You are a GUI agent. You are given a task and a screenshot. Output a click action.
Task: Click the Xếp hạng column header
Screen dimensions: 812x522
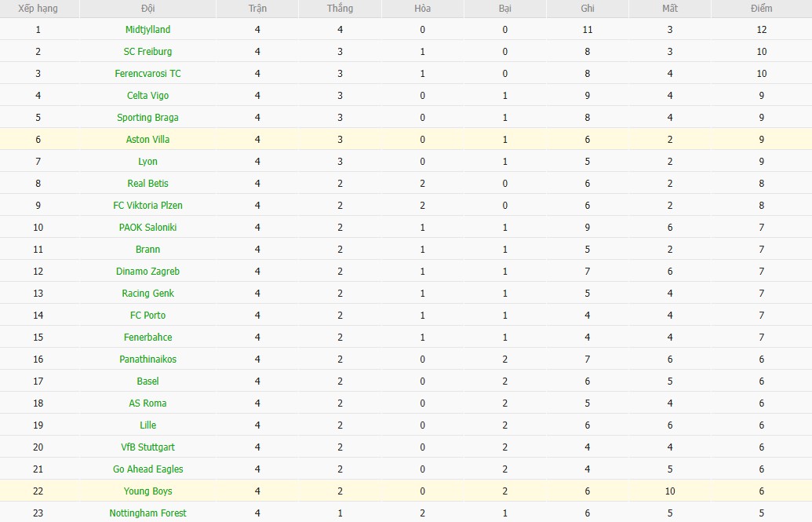(38, 9)
